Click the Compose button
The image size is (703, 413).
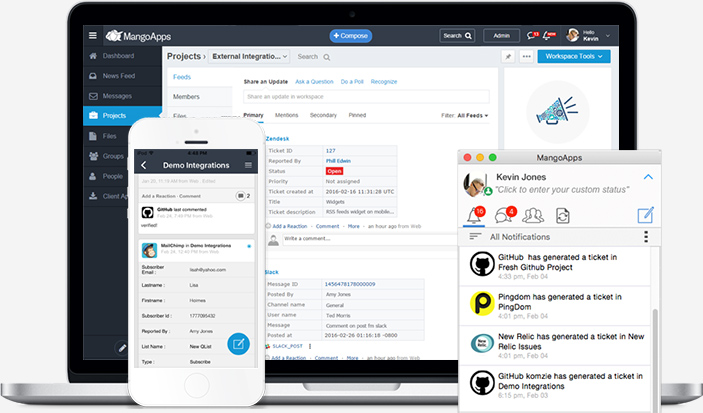[351, 36]
